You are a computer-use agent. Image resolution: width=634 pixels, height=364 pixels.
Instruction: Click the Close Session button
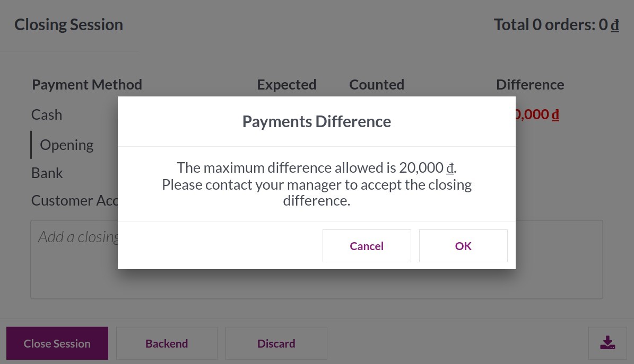(57, 343)
